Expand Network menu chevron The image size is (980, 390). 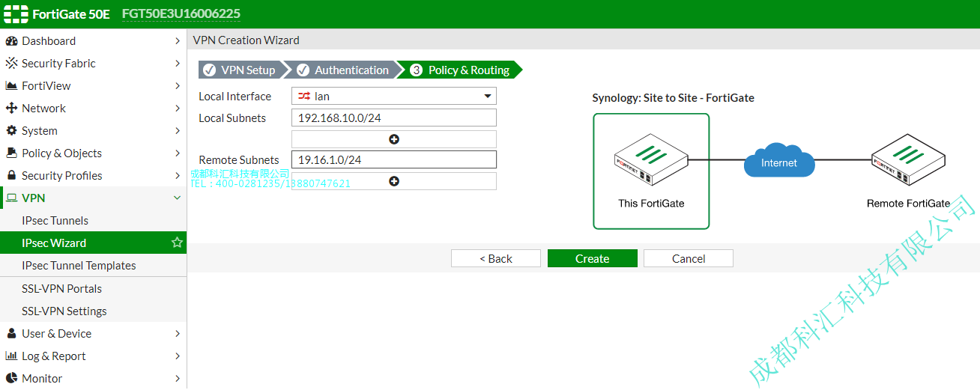pyautogui.click(x=178, y=109)
